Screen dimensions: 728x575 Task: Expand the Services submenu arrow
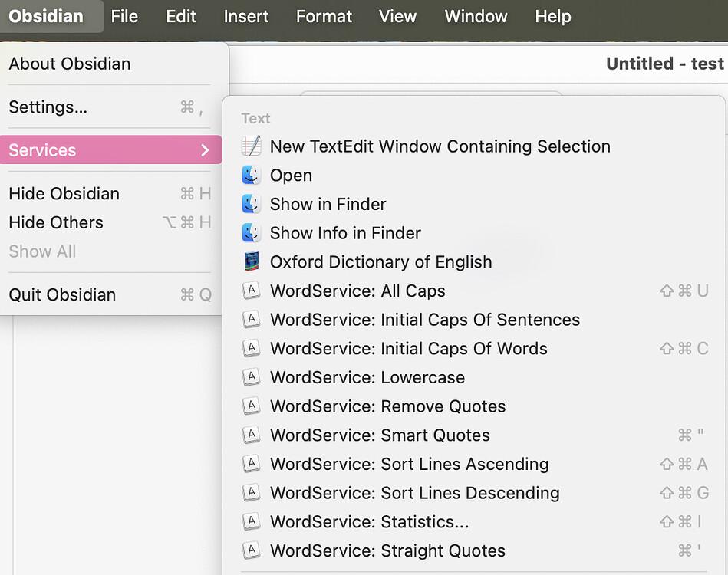point(205,150)
